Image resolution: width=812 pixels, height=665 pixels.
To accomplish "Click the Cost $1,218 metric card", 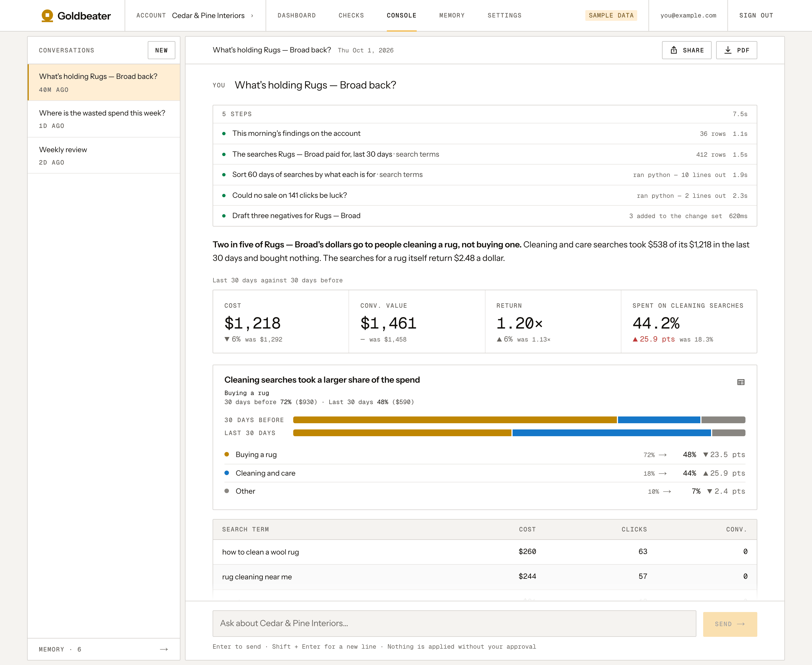I will pyautogui.click(x=281, y=322).
